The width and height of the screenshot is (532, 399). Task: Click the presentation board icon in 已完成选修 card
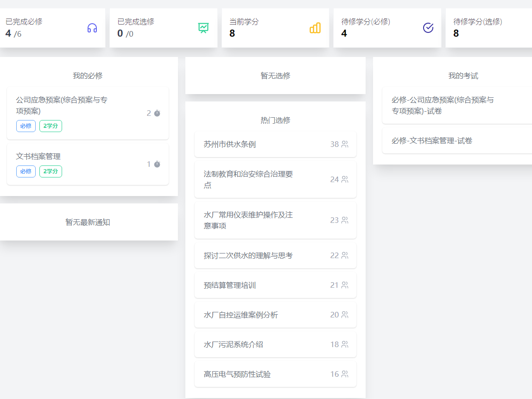(203, 28)
